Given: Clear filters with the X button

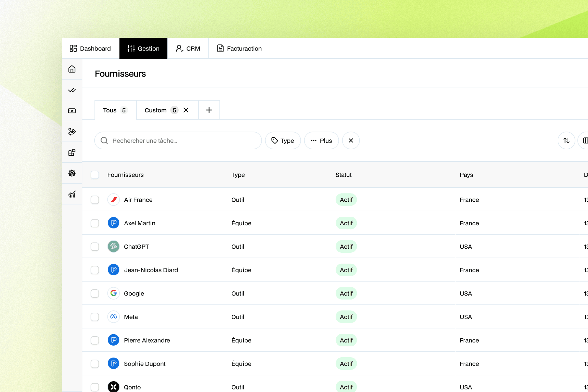Looking at the screenshot, I should click(351, 141).
